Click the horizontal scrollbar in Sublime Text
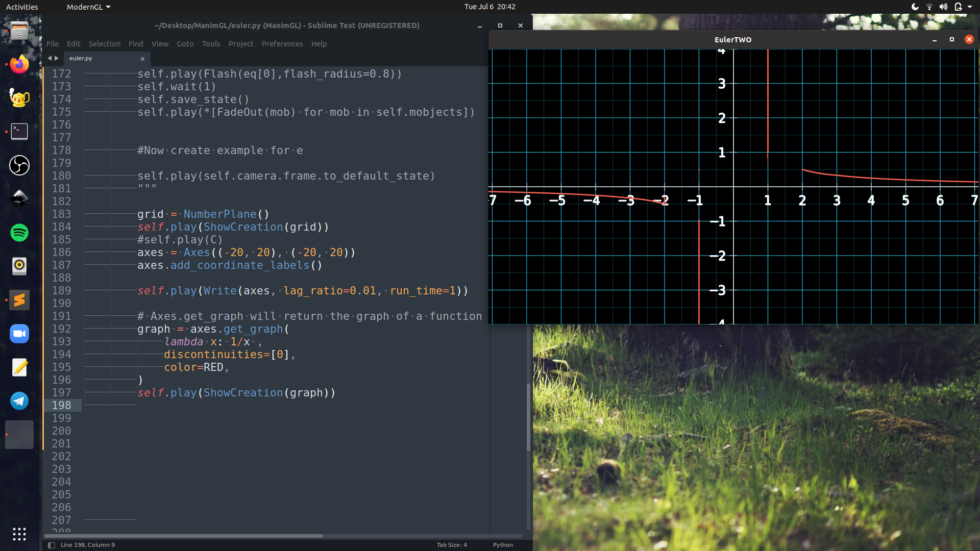980x551 pixels. (x=184, y=536)
